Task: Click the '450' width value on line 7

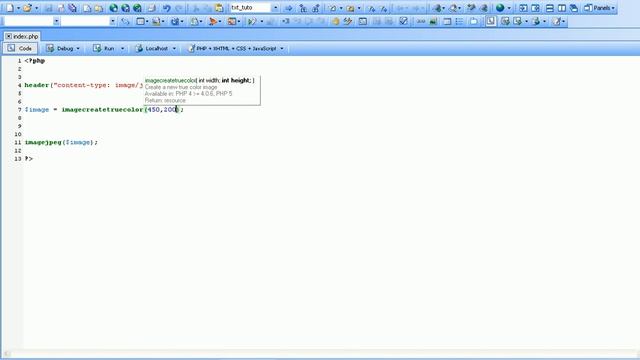Action: pyautogui.click(x=153, y=110)
